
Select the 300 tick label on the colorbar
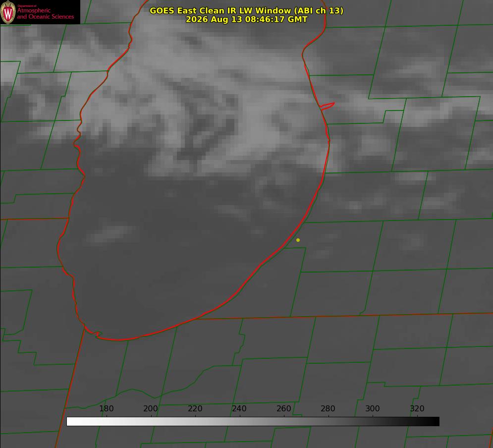372,408
